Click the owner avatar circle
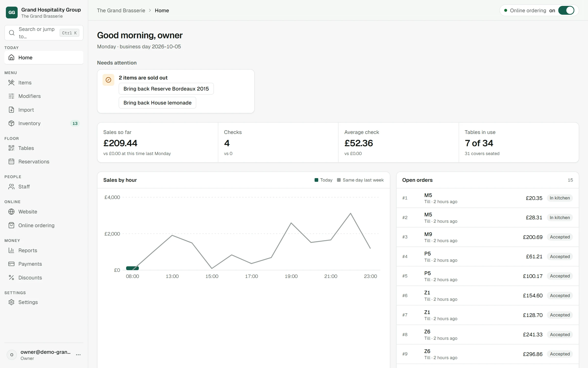 coord(12,355)
